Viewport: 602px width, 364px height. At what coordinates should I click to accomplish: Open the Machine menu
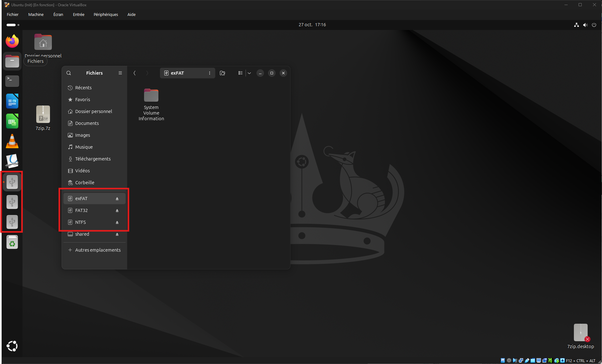coord(36,14)
